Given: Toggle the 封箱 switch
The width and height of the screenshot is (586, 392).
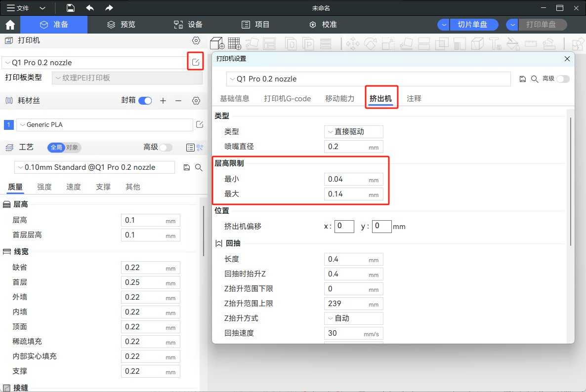Looking at the screenshot, I should point(145,101).
